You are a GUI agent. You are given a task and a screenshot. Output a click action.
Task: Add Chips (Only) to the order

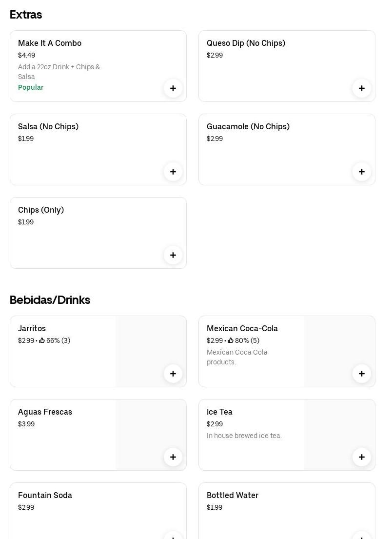pyautogui.click(x=173, y=255)
